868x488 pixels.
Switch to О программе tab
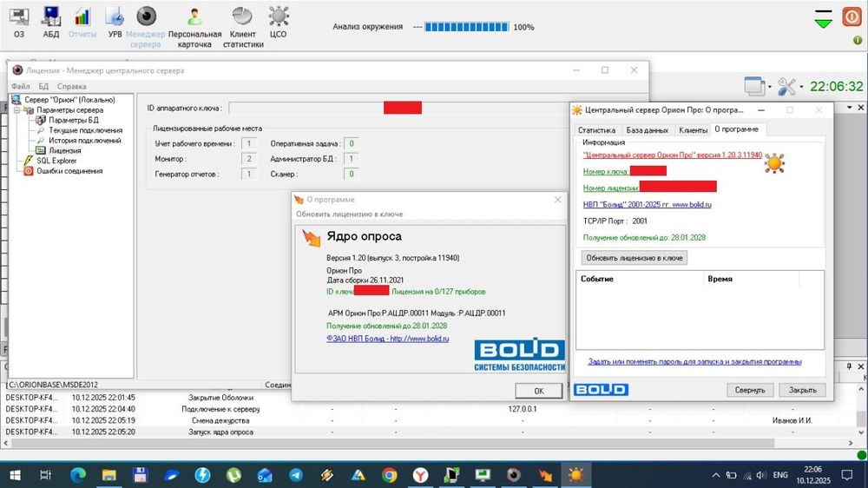pos(736,129)
